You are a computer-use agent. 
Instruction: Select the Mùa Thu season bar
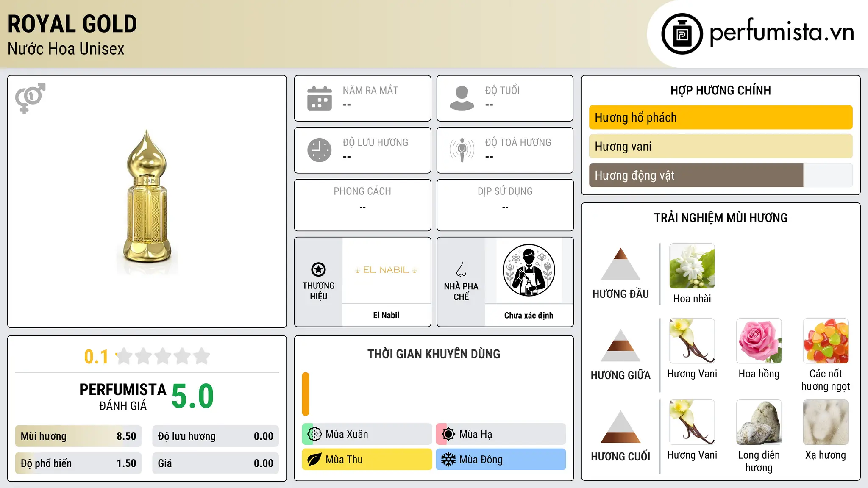pos(367,460)
